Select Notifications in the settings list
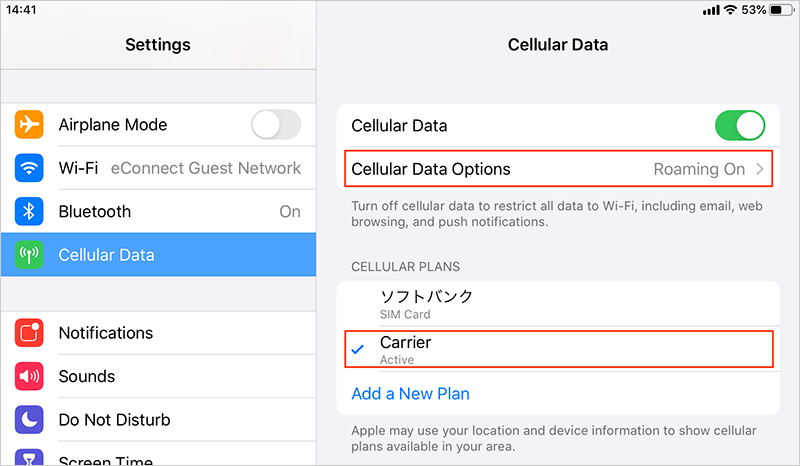 159,333
